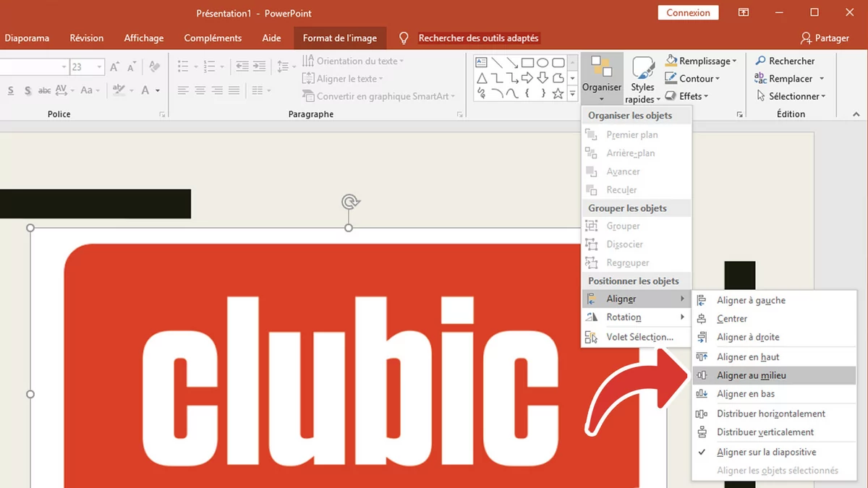Choose Aligner au milieu

[773, 376]
